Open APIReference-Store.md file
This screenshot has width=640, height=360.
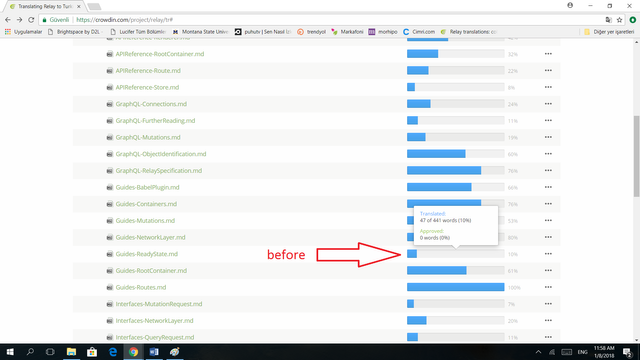[x=147, y=87]
